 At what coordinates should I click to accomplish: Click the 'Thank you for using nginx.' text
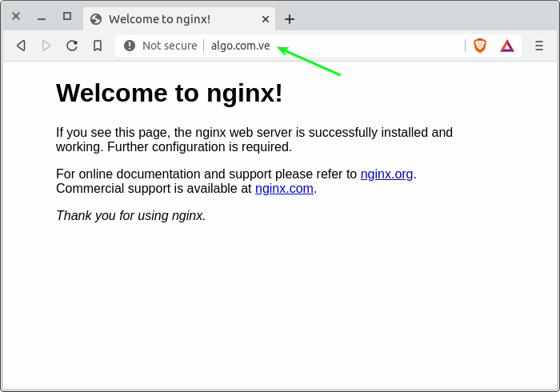click(x=131, y=215)
